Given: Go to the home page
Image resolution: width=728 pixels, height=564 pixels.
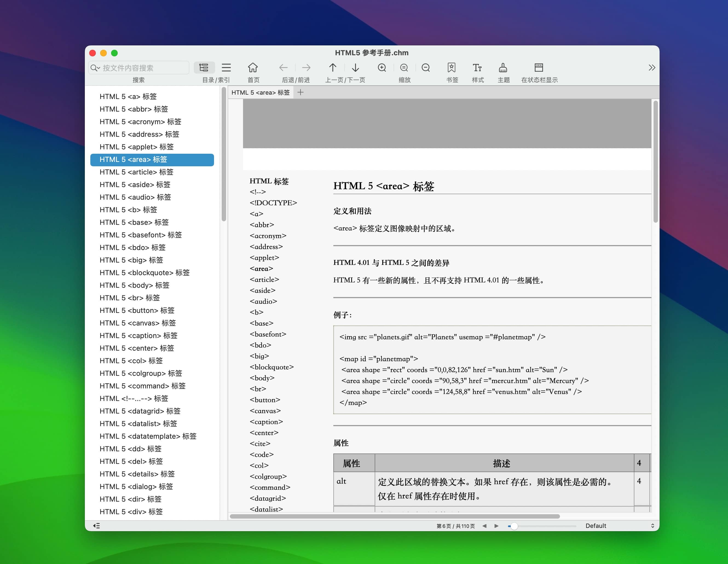Looking at the screenshot, I should pyautogui.click(x=253, y=68).
